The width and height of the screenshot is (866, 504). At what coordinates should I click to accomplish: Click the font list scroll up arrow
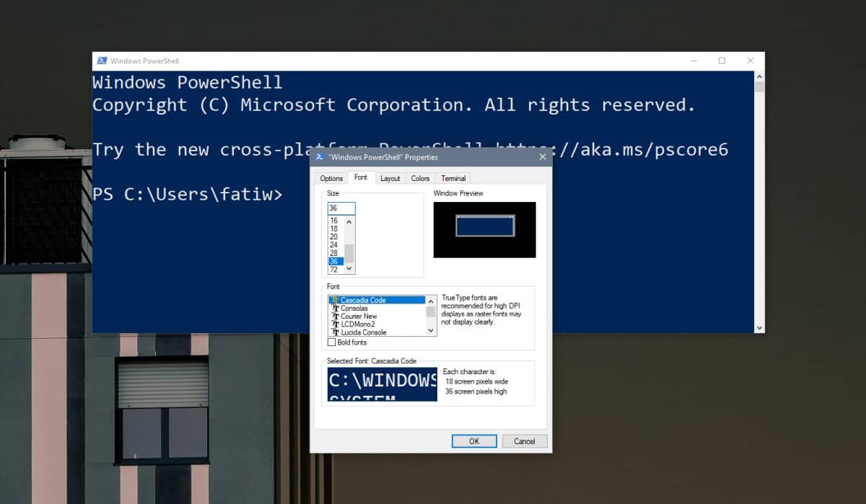coord(431,300)
